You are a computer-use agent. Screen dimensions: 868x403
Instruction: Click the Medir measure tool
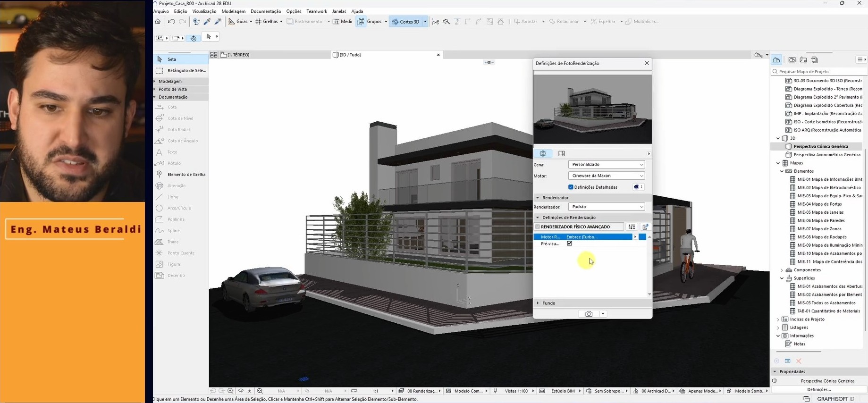coord(343,21)
